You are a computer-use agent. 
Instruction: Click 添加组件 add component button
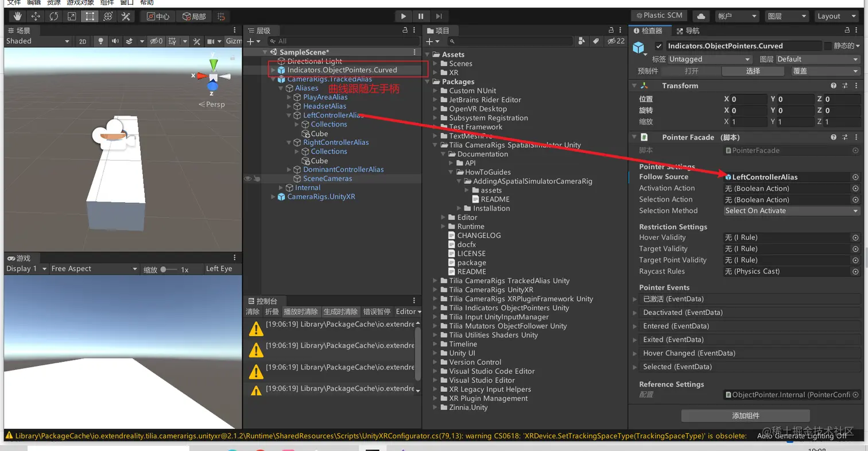[745, 416]
